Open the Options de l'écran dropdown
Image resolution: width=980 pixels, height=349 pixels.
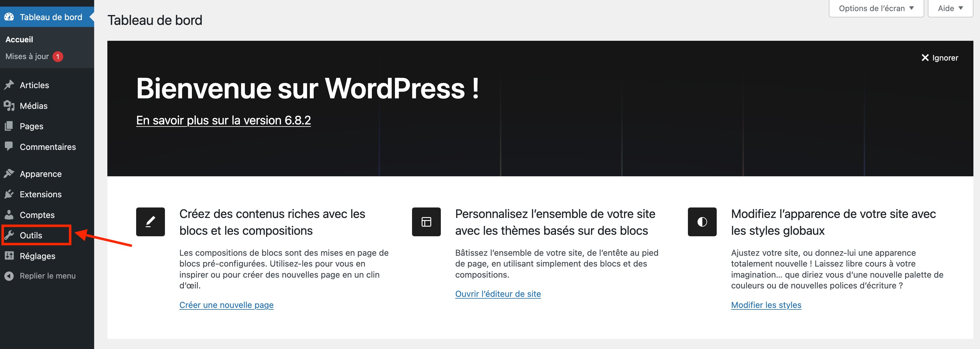pos(876,8)
